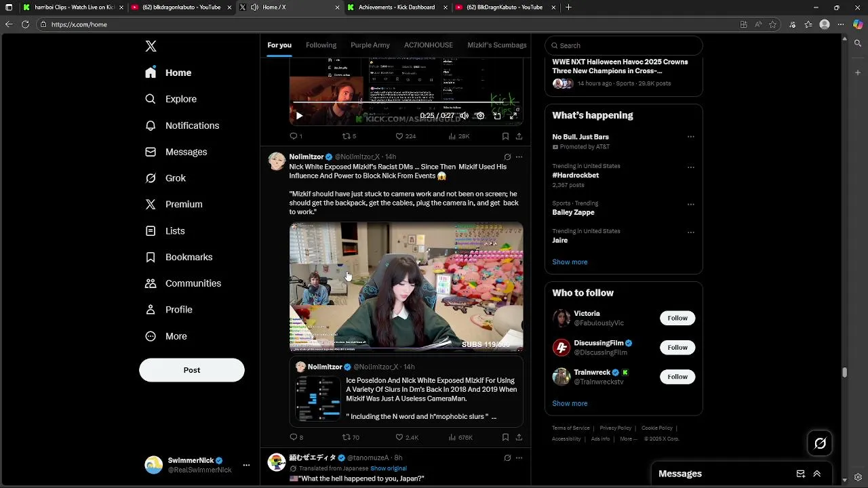
Task: Like the post with 2.4K likes
Action: point(407,438)
